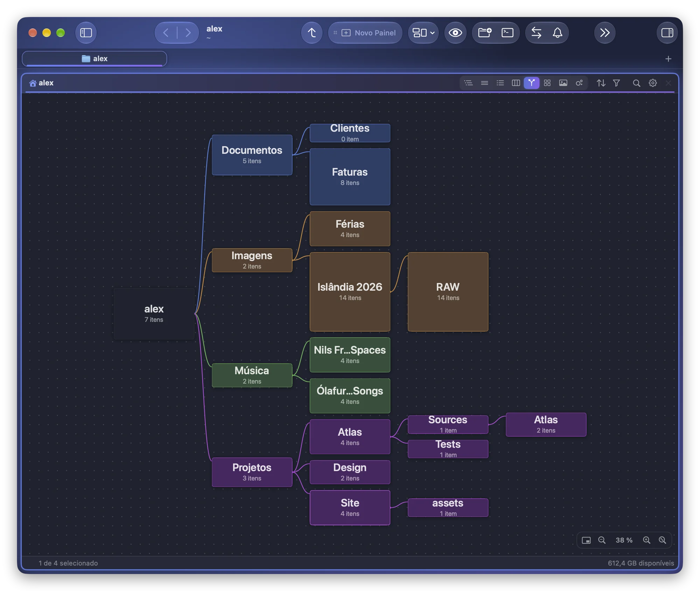Image resolution: width=700 pixels, height=591 pixels.
Task: Create a new folder
Action: click(484, 33)
